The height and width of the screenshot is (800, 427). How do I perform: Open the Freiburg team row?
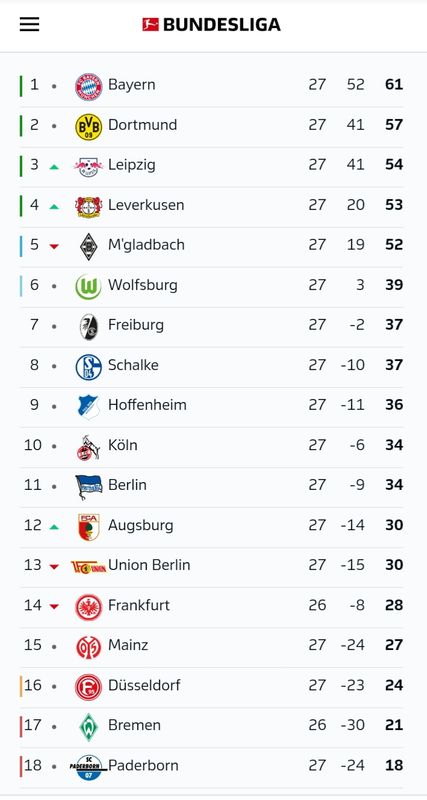click(x=211, y=325)
